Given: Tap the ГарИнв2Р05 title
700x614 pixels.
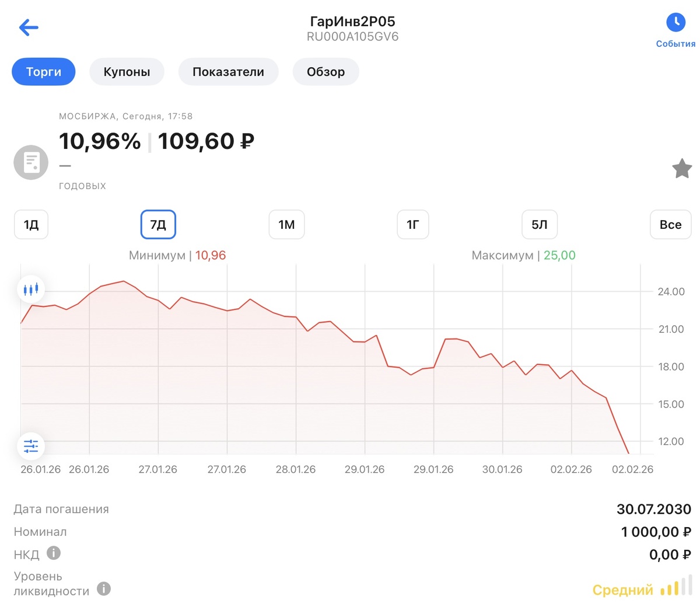Looking at the screenshot, I should 353,22.
